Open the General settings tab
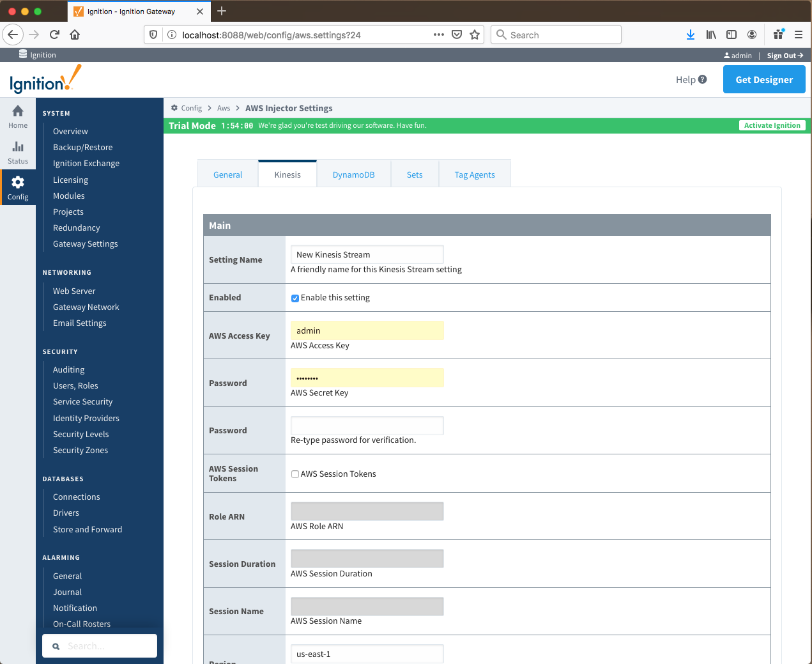 [227, 174]
